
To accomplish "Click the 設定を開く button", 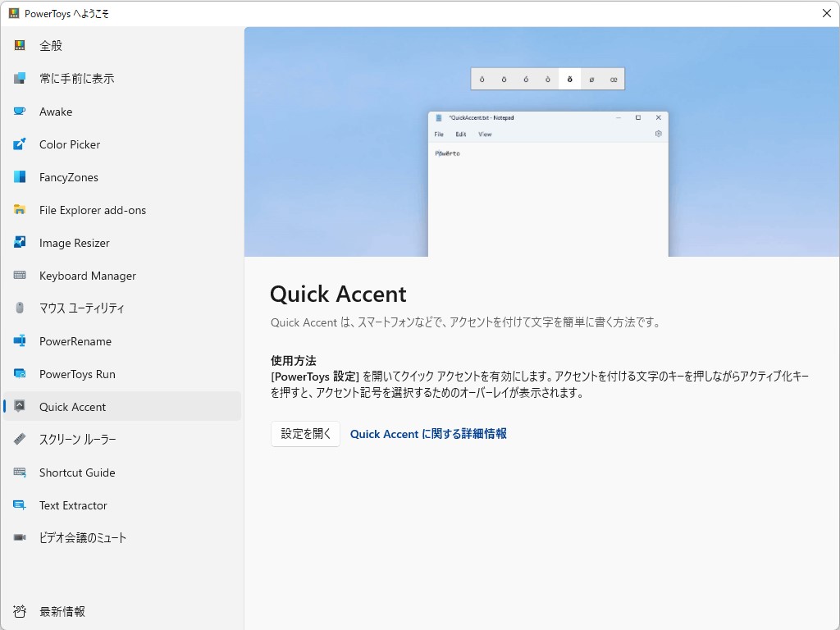I will (x=304, y=434).
